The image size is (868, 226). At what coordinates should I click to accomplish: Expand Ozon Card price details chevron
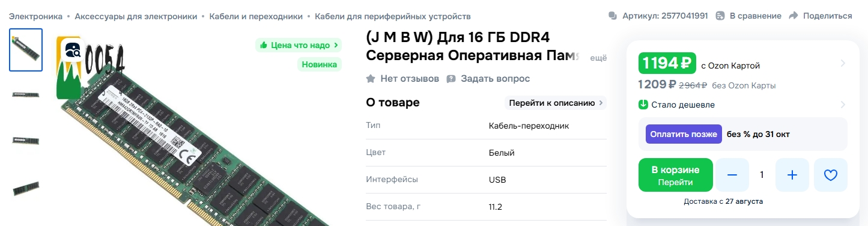pyautogui.click(x=843, y=63)
